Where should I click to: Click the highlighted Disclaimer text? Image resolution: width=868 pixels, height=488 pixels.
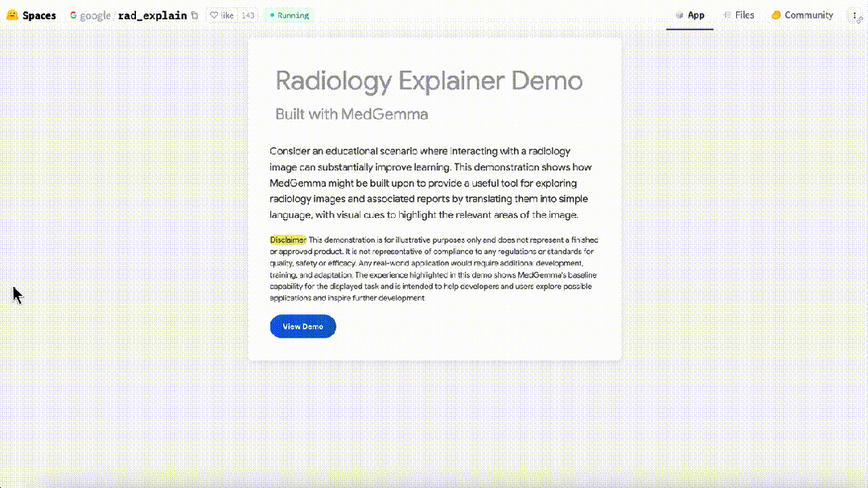point(287,240)
